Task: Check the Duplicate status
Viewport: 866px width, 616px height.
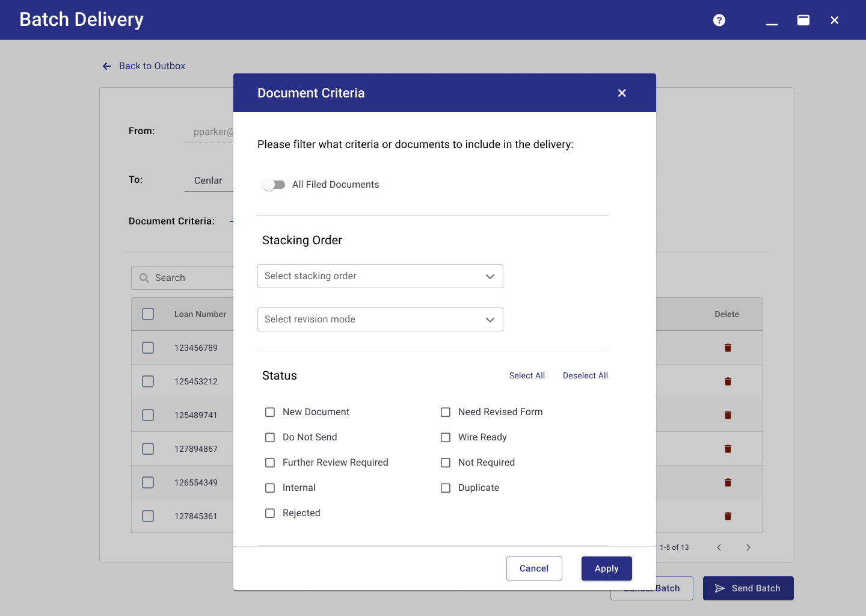Action: [446, 488]
